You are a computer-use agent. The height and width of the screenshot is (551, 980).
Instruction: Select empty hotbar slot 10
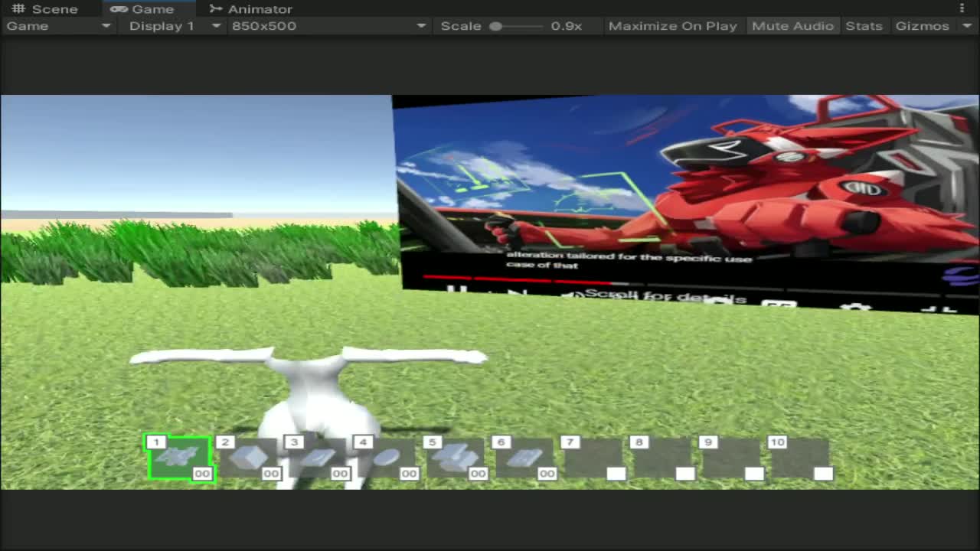(x=799, y=458)
